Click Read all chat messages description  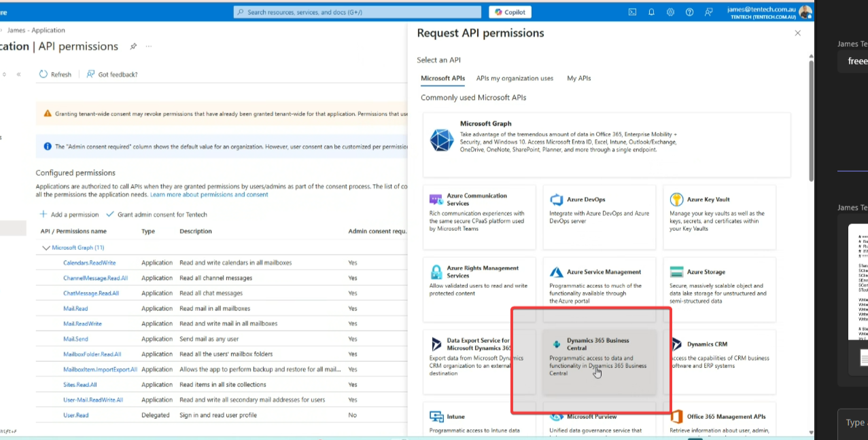(211, 293)
